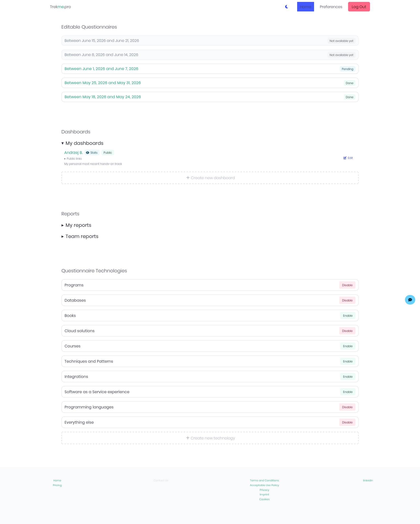Open the Cookies footer link
The height and width of the screenshot is (524, 420).
coord(264,499)
